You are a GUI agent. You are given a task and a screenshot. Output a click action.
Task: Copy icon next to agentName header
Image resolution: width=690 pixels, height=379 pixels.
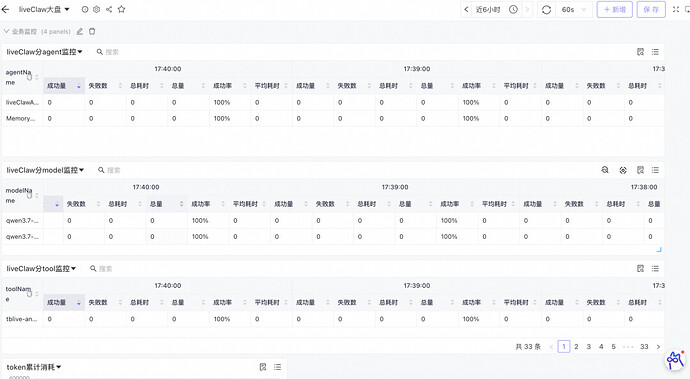[x=29, y=77]
